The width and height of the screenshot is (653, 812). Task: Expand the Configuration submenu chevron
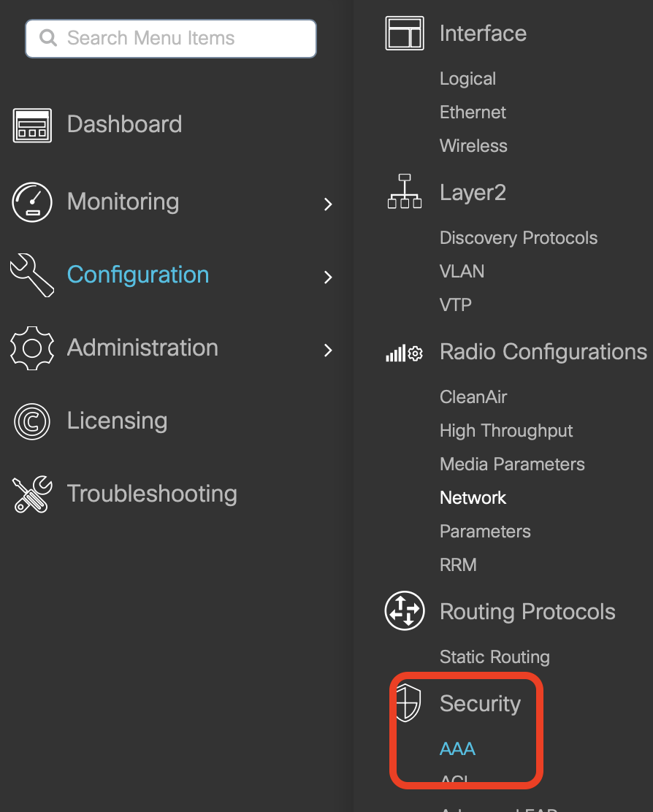click(328, 277)
